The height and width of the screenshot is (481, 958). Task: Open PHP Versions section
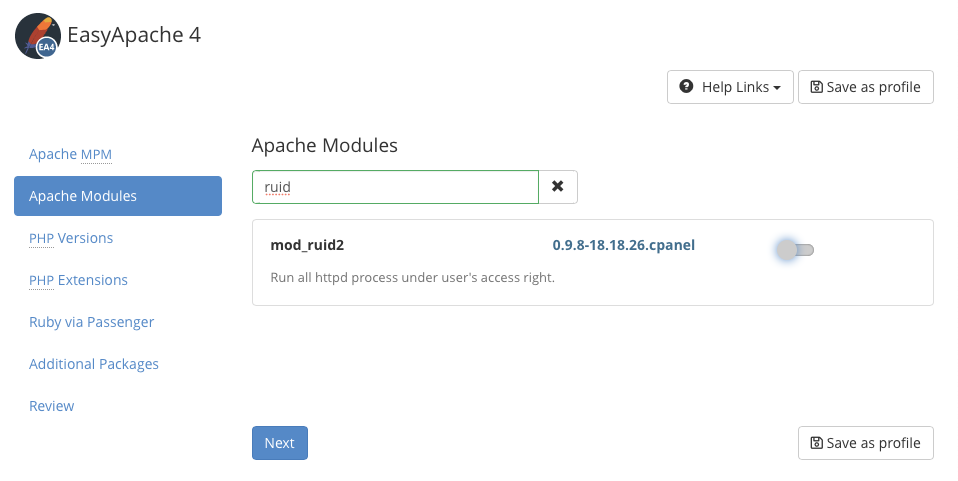point(71,238)
